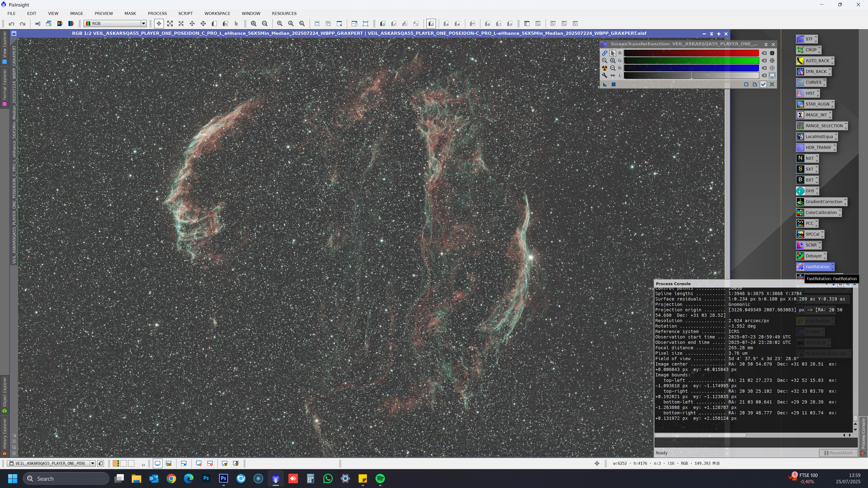Open the SCRIPT menu
868x488 pixels.
[x=185, y=14]
